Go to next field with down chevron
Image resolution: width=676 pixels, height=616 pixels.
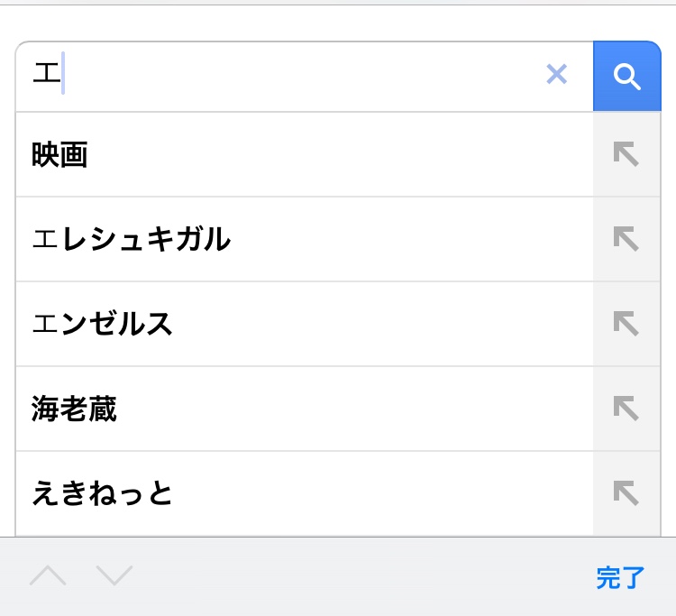coord(114,576)
